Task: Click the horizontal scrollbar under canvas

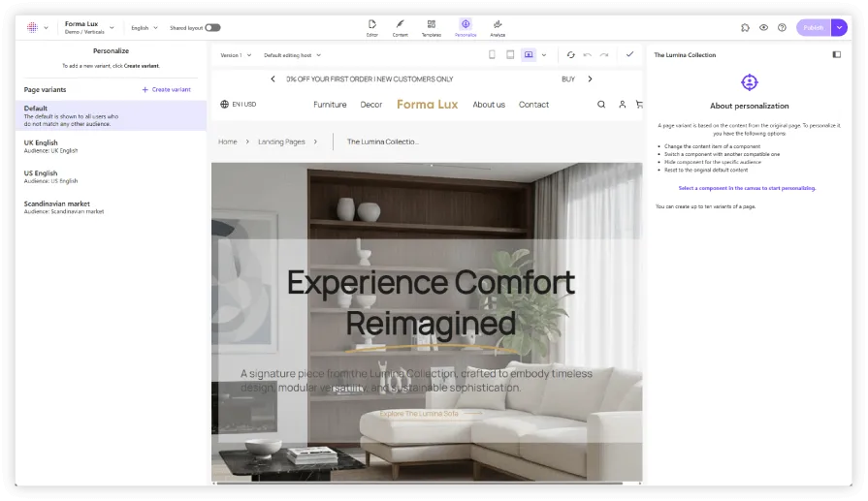Action: [419, 484]
